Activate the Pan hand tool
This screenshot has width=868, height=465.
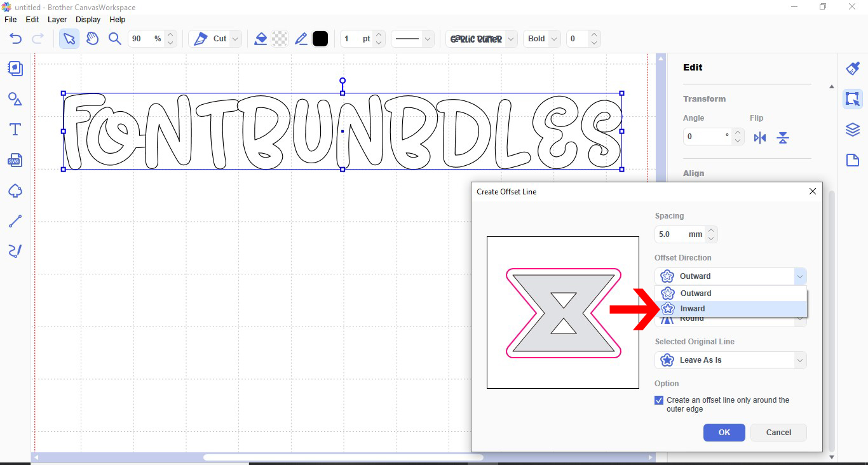pos(92,39)
